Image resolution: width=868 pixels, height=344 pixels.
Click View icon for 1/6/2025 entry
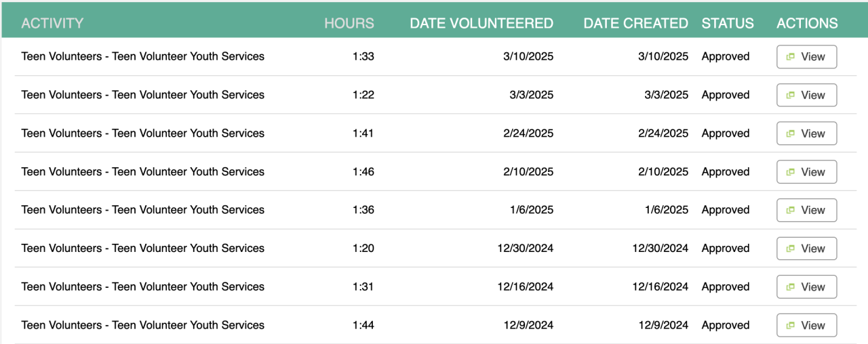coord(790,211)
